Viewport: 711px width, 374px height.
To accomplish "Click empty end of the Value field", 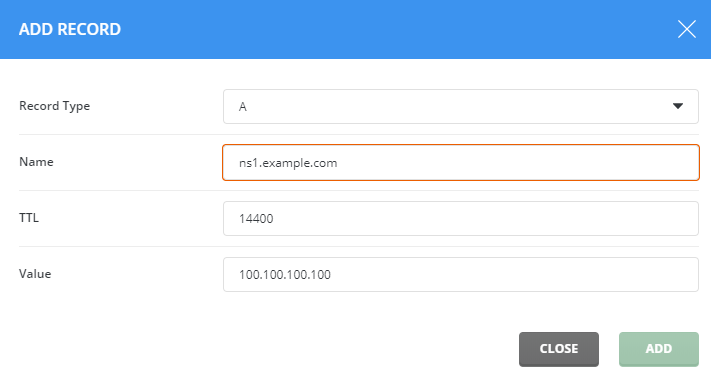I will [512, 275].
